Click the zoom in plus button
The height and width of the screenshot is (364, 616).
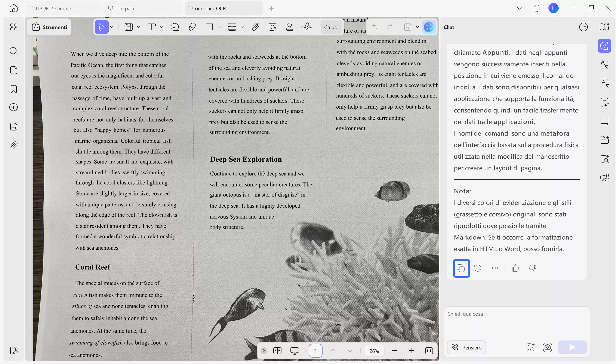pos(411,351)
